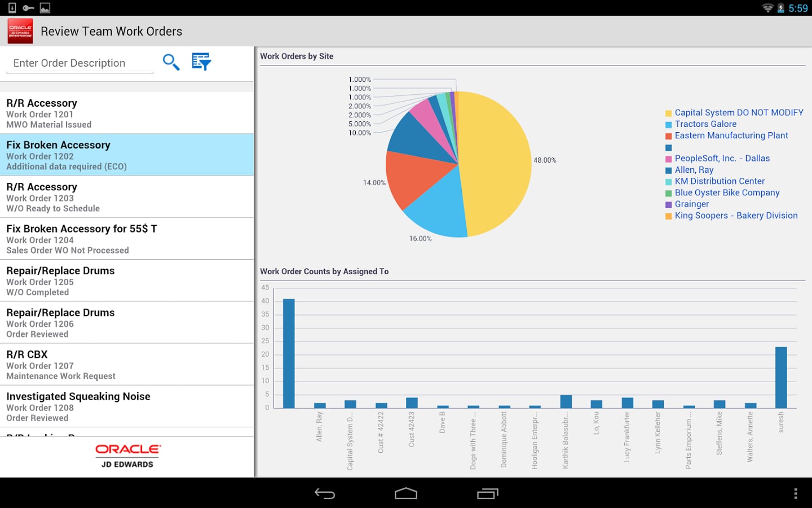Tap the Lynn Kelleher bar

pos(658,404)
